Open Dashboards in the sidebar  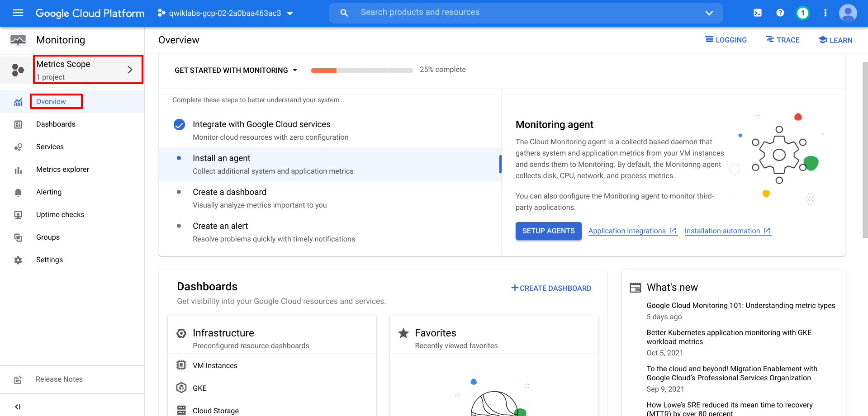click(x=56, y=124)
